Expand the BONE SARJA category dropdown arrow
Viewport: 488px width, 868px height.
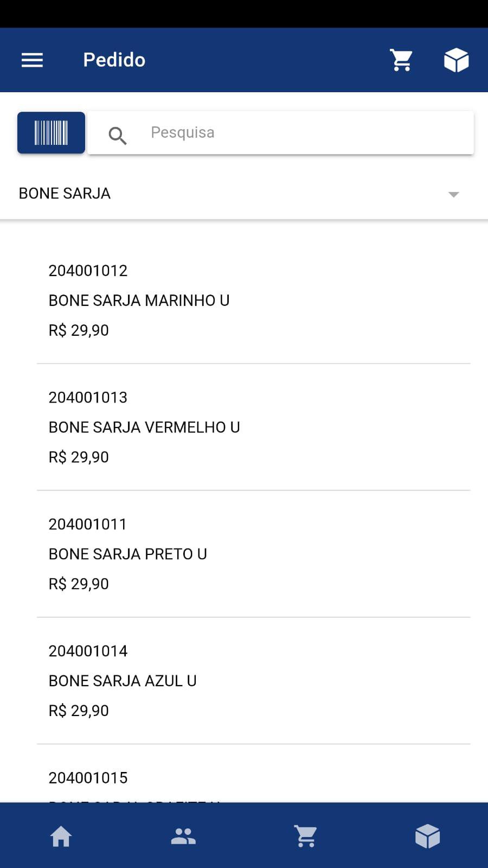coord(454,194)
